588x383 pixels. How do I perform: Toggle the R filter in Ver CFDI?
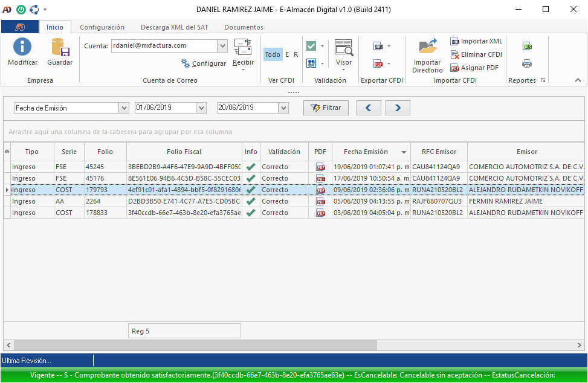(296, 54)
